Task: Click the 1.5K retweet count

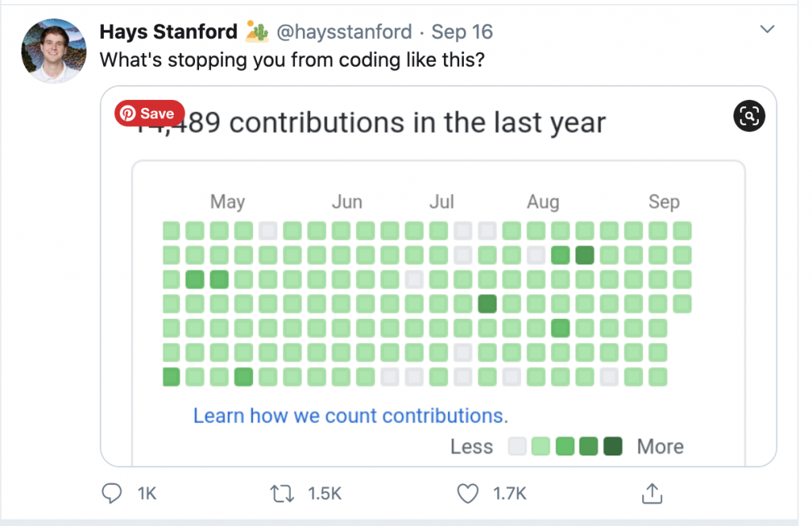Action: (324, 493)
